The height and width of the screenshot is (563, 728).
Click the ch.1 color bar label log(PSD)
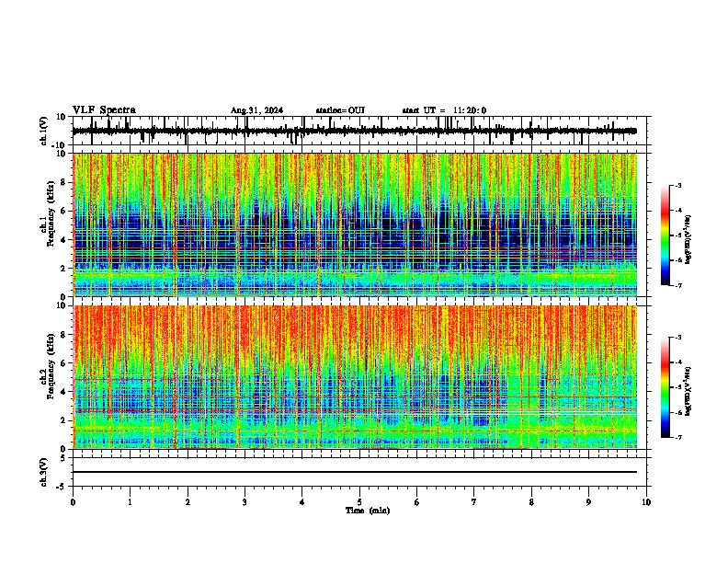pos(688,239)
